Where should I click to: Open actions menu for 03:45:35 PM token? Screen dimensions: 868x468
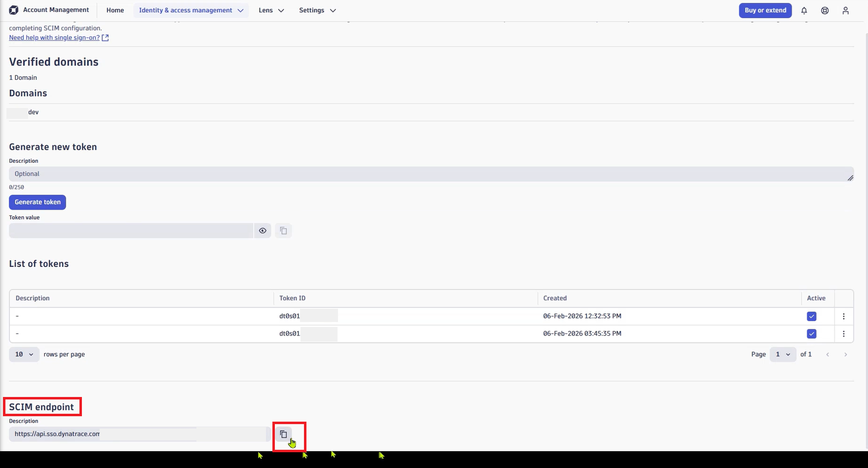843,334
